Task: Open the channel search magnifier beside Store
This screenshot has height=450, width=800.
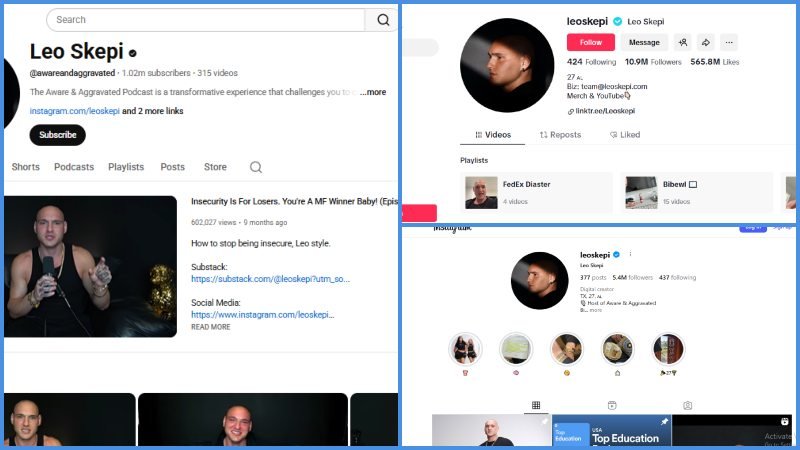Action: (256, 167)
